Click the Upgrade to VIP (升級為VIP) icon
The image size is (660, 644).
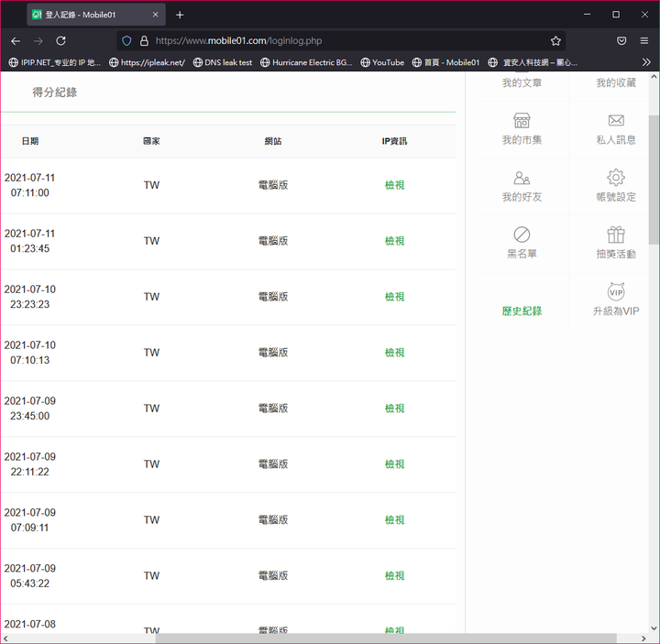click(x=616, y=291)
